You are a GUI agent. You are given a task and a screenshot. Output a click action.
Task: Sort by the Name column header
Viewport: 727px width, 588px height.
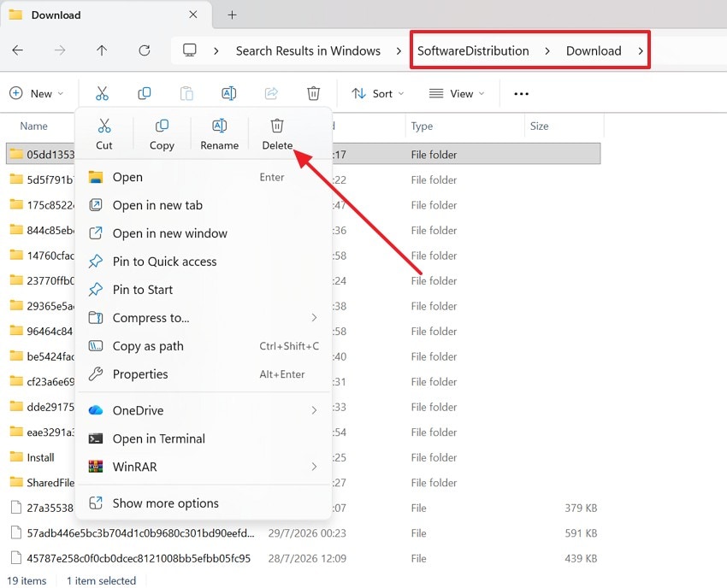tap(33, 126)
